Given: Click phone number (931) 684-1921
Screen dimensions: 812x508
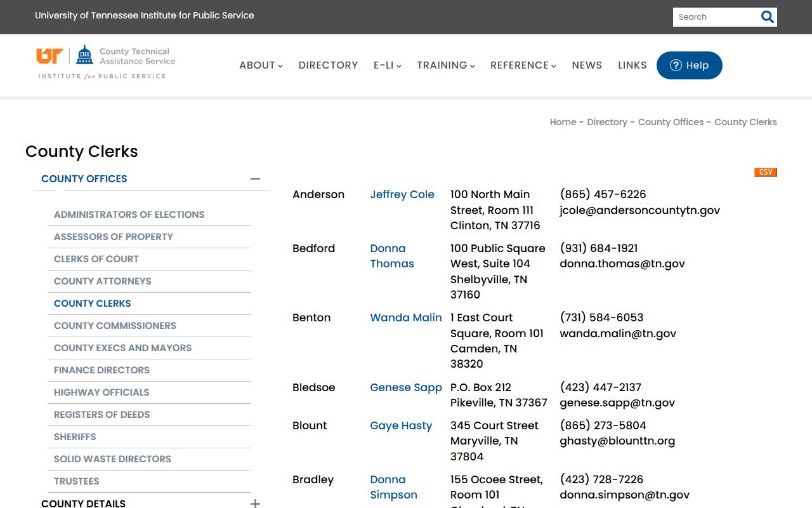Looking at the screenshot, I should (x=599, y=248).
